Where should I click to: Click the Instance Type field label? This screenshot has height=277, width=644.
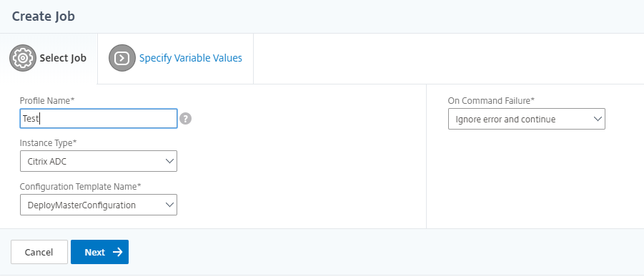tap(49, 143)
